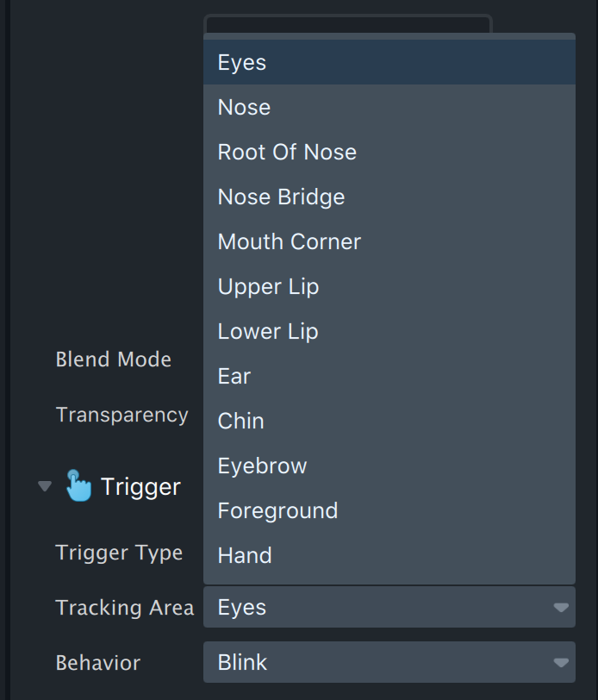Viewport: 598px width, 700px height.
Task: Pick Nose Bridge from the list
Action: (x=389, y=197)
